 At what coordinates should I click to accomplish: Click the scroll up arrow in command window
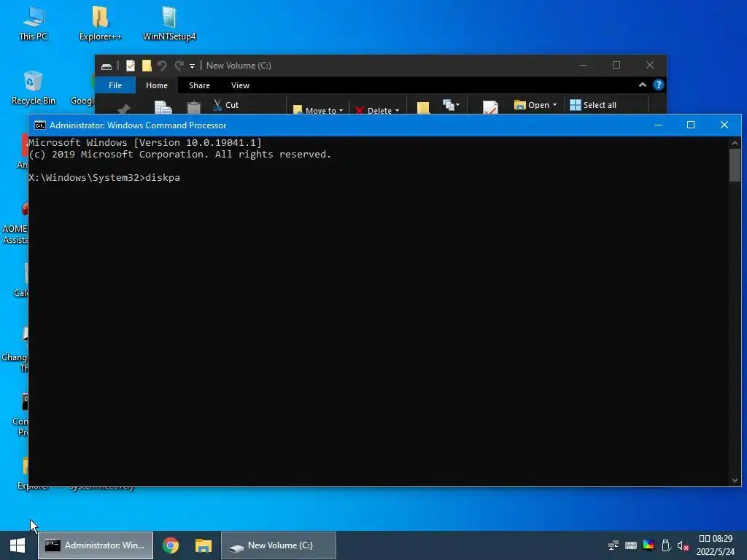pyautogui.click(x=735, y=143)
